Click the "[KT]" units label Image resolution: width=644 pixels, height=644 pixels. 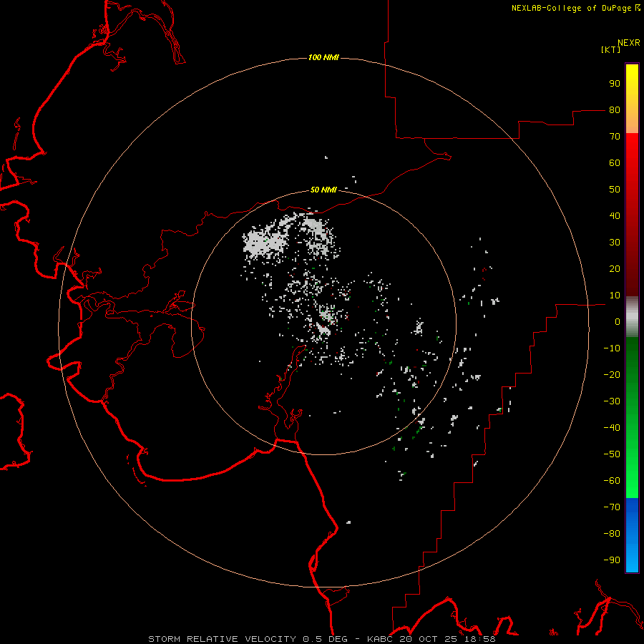tap(610, 49)
